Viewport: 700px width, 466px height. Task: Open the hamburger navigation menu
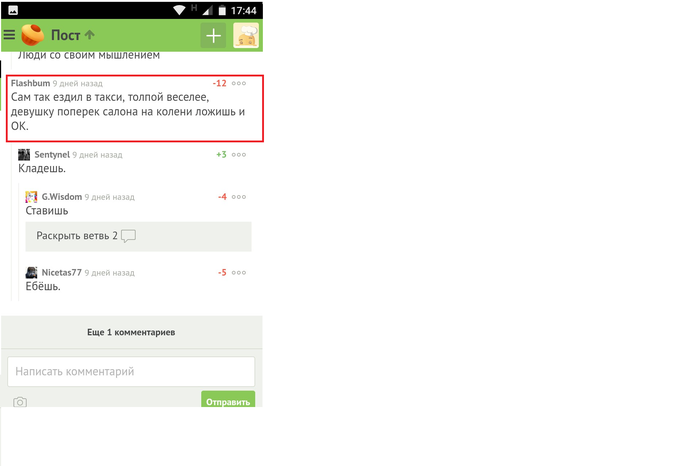tap(9, 35)
